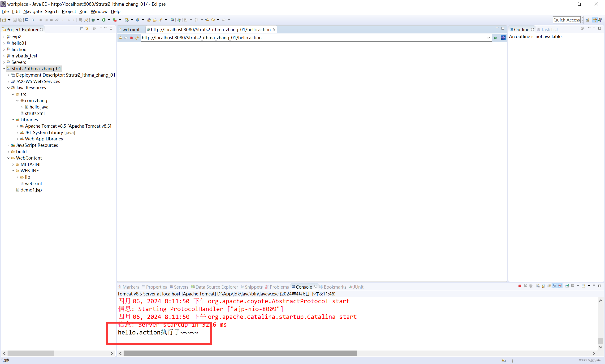Open the File menu
This screenshot has height=364, width=605.
click(5, 11)
